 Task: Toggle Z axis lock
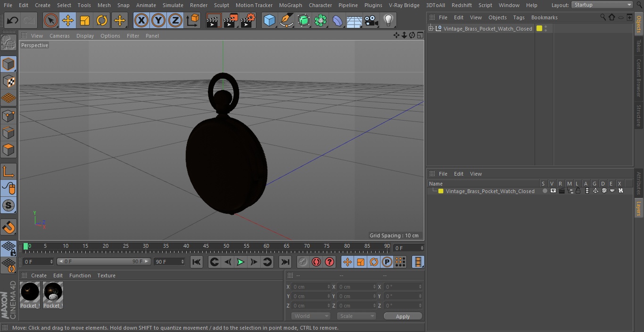pos(175,20)
